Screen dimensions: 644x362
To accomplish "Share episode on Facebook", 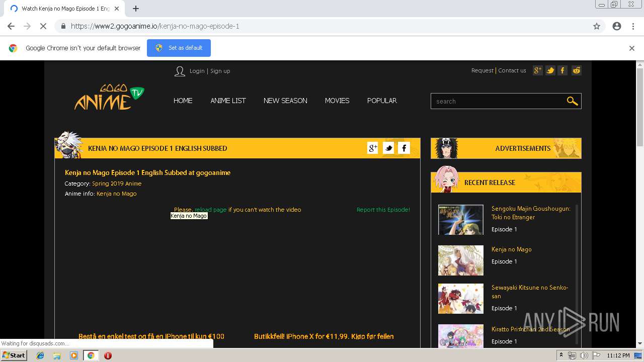I will coord(404,148).
